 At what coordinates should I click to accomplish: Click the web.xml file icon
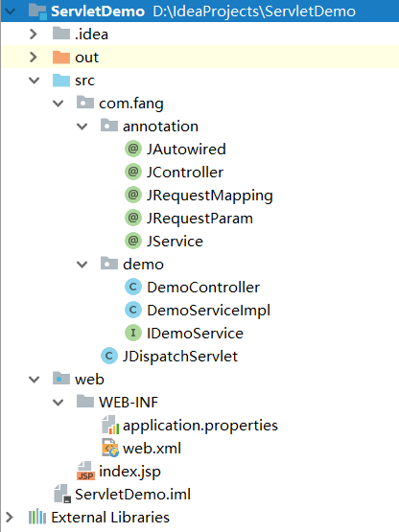coord(110,448)
